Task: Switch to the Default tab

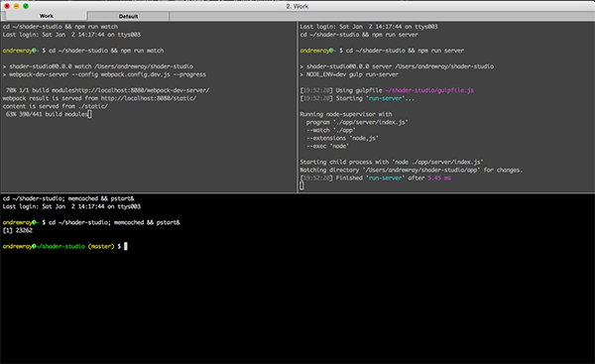Action: (x=128, y=16)
